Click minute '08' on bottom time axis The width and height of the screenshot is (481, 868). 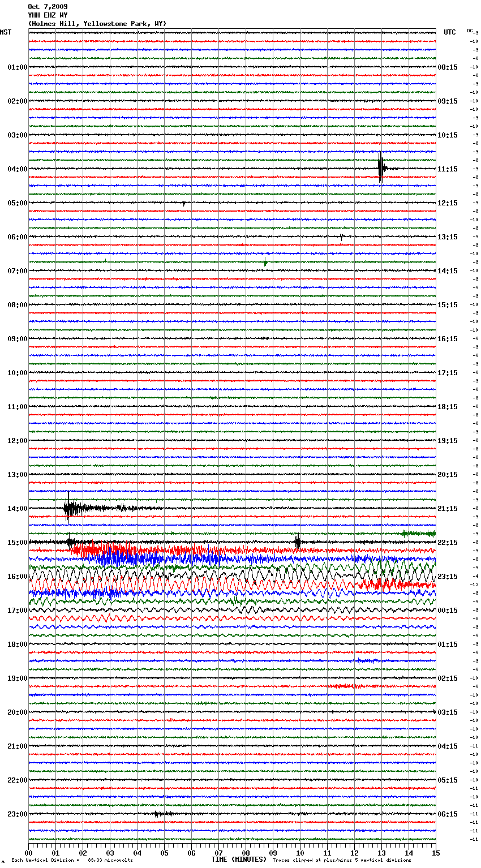tap(246, 852)
